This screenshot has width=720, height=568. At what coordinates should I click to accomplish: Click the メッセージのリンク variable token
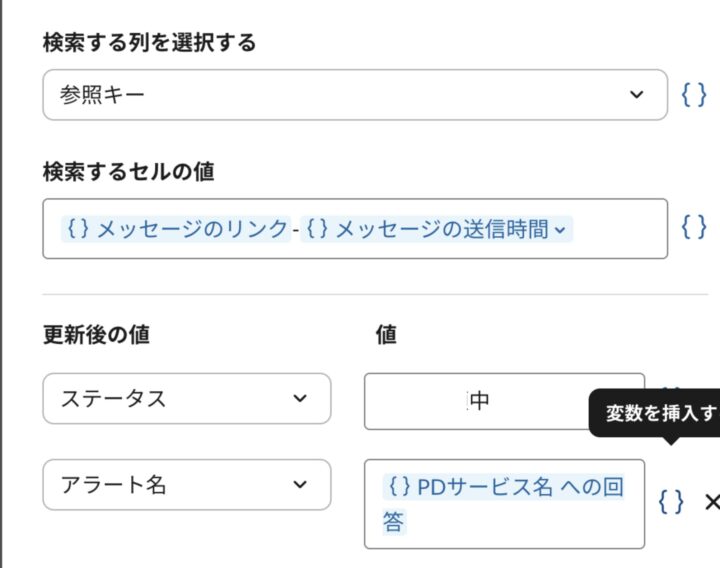click(178, 229)
